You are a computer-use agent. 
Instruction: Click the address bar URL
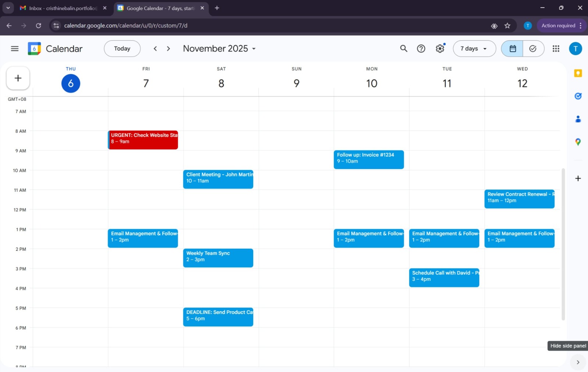pyautogui.click(x=126, y=25)
